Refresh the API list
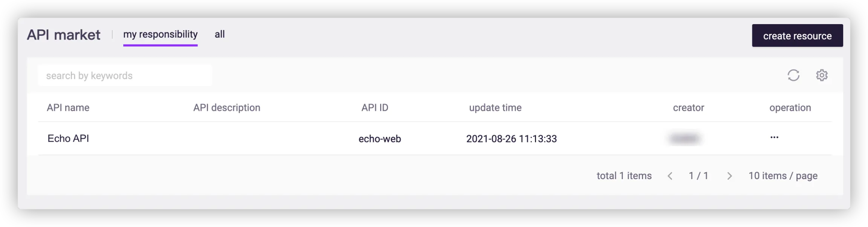Screen dimensions: 868x227 pyautogui.click(x=793, y=75)
